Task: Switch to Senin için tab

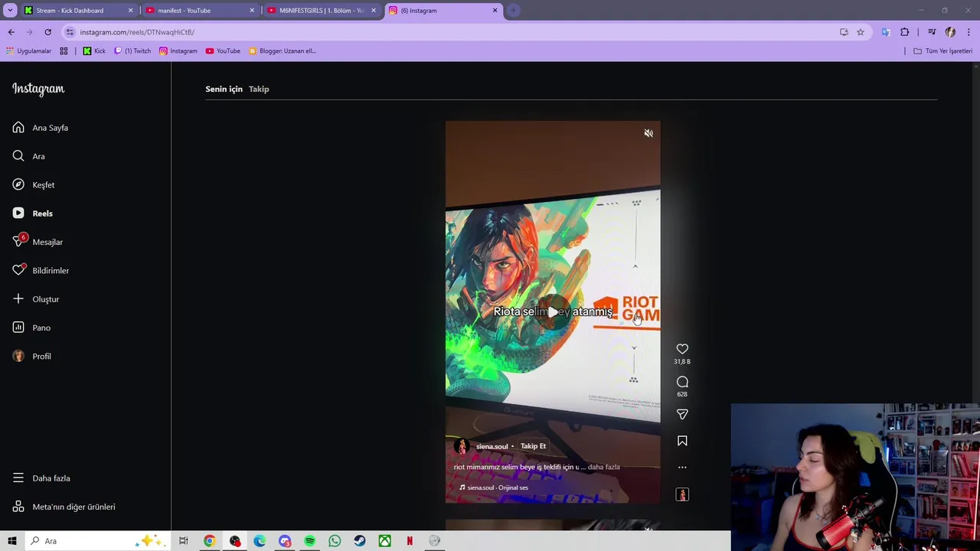Action: point(224,89)
